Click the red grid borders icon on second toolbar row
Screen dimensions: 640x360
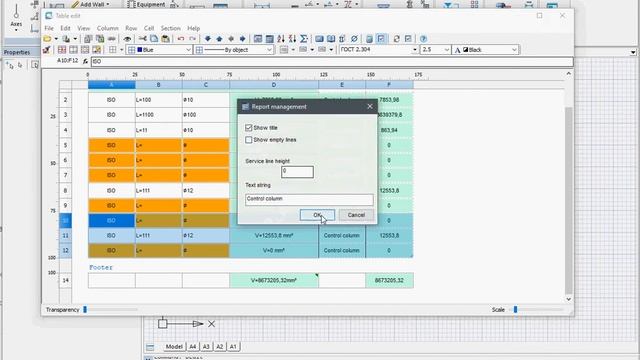point(62,50)
